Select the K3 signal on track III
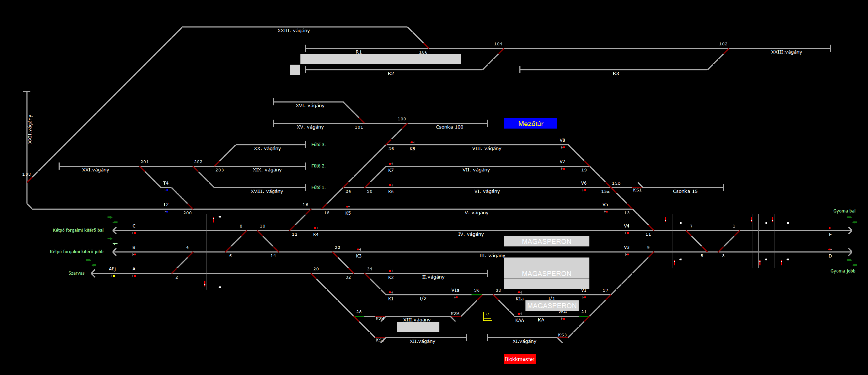 click(358, 249)
